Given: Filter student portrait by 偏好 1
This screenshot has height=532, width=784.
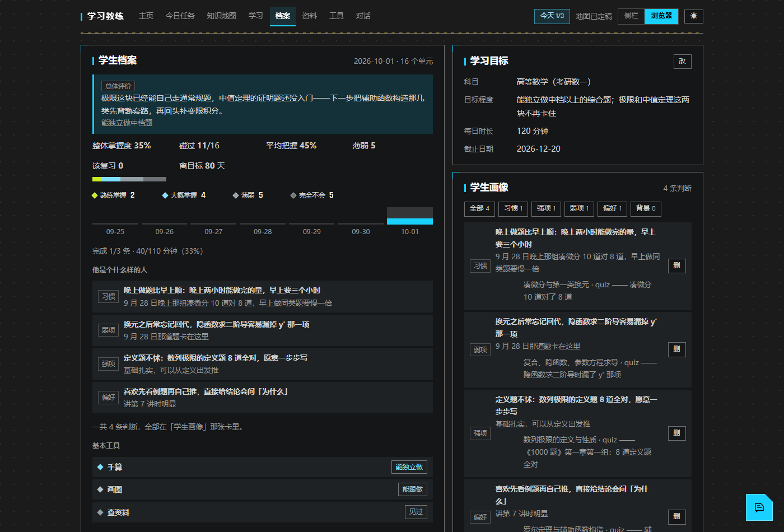Looking at the screenshot, I should (x=612, y=209).
